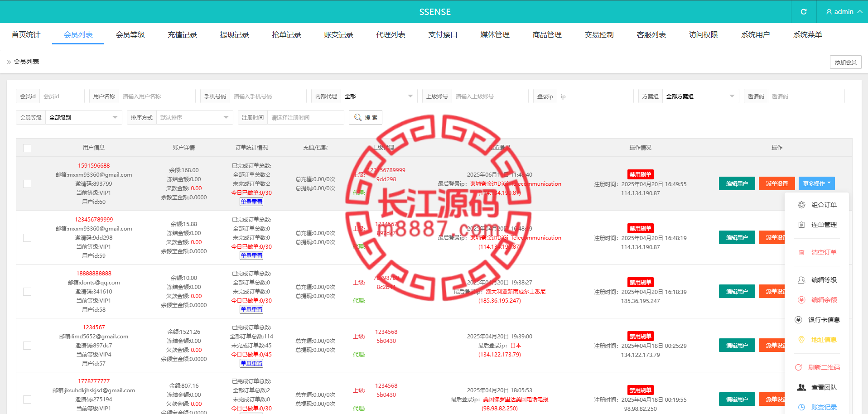Click 编辑用户 for user 1591596688
This screenshot has width=868, height=414.
click(737, 183)
